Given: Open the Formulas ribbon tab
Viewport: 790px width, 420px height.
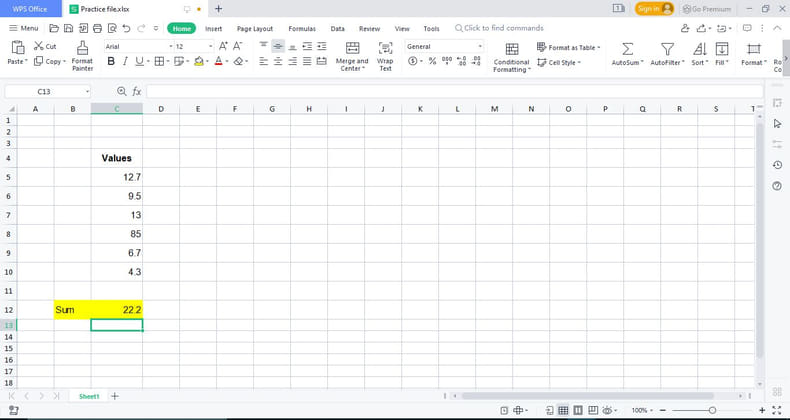Looking at the screenshot, I should (x=302, y=29).
